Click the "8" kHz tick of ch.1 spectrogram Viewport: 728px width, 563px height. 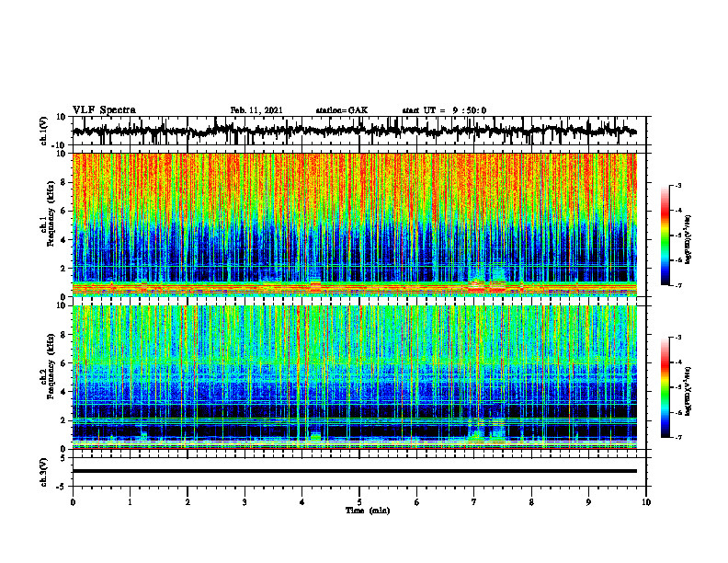point(64,182)
